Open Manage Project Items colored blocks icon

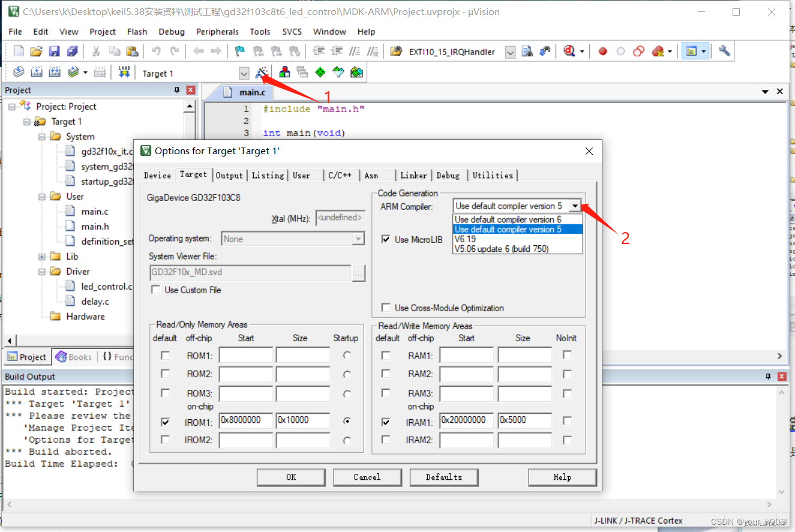tap(284, 73)
